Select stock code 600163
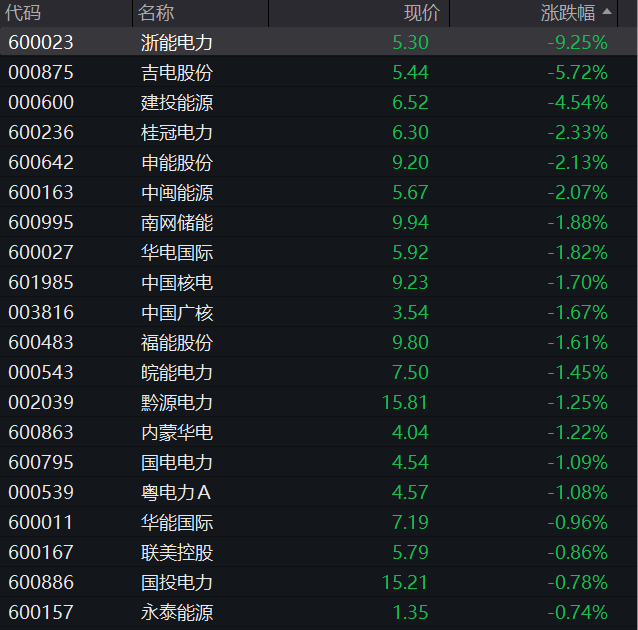This screenshot has width=638, height=630. (x=41, y=192)
